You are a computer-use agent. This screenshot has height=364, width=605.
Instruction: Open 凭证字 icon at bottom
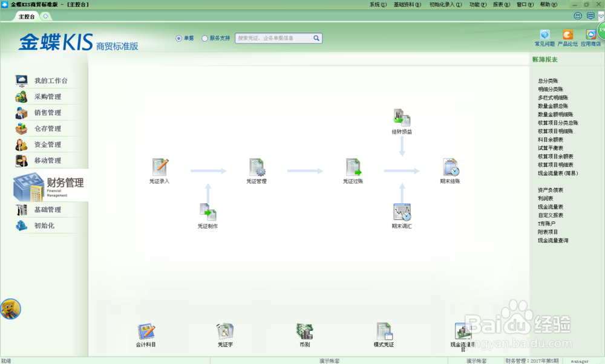click(x=225, y=331)
